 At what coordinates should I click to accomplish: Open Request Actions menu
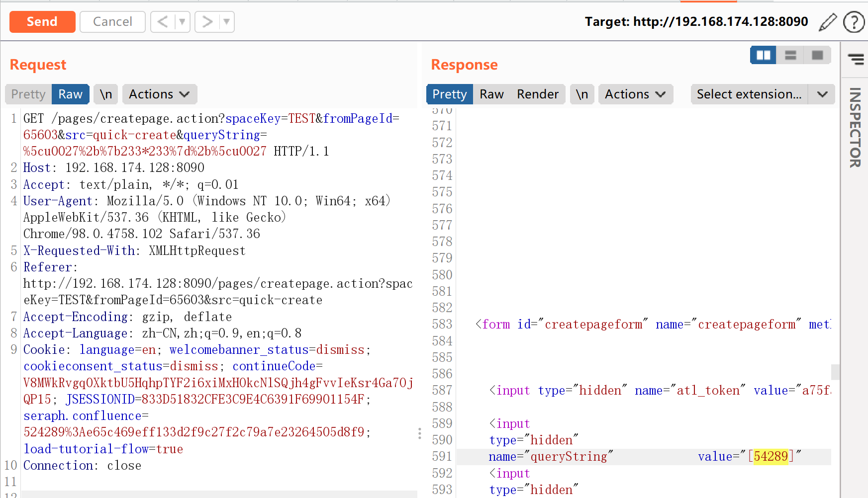pyautogui.click(x=159, y=94)
